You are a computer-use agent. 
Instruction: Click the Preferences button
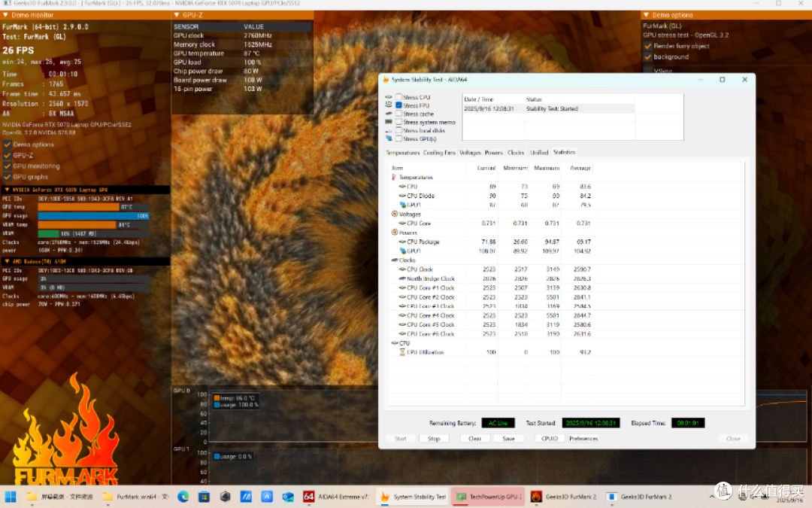[583, 439]
